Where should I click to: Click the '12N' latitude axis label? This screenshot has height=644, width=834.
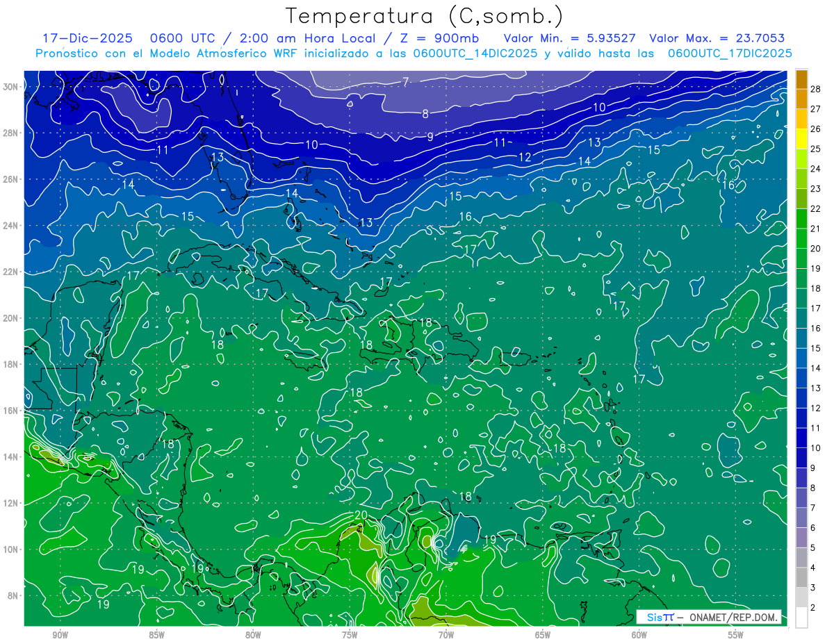click(x=12, y=503)
